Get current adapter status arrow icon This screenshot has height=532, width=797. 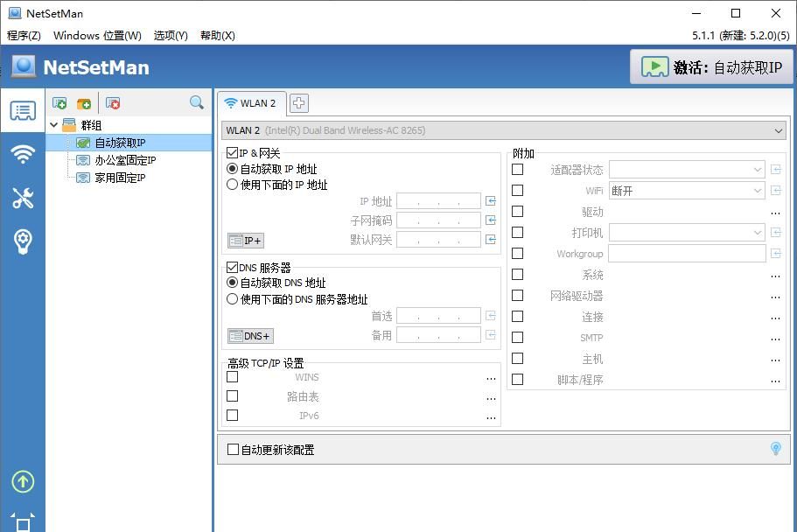776,170
